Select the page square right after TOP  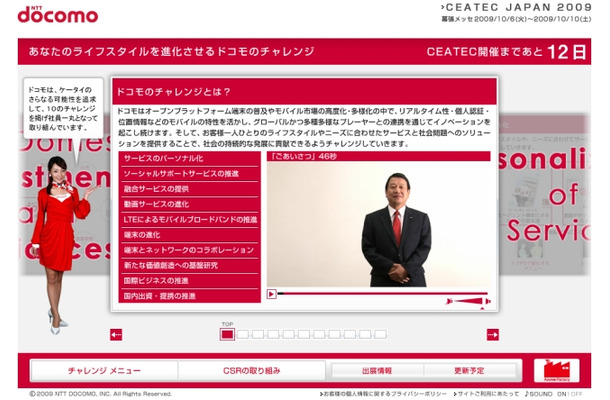243,334
